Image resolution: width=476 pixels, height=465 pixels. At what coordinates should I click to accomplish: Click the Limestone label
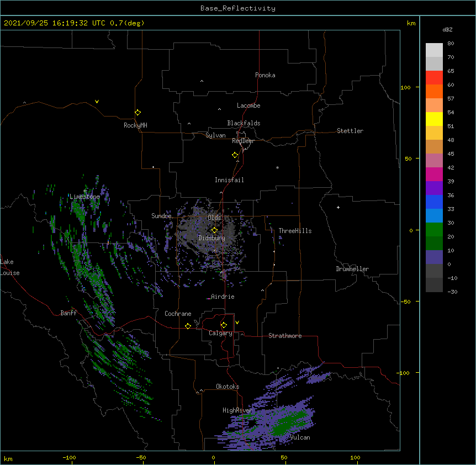tap(84, 197)
